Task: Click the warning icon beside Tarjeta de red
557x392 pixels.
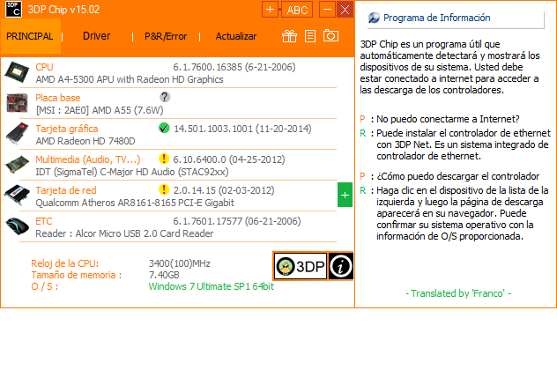Action: [164, 189]
